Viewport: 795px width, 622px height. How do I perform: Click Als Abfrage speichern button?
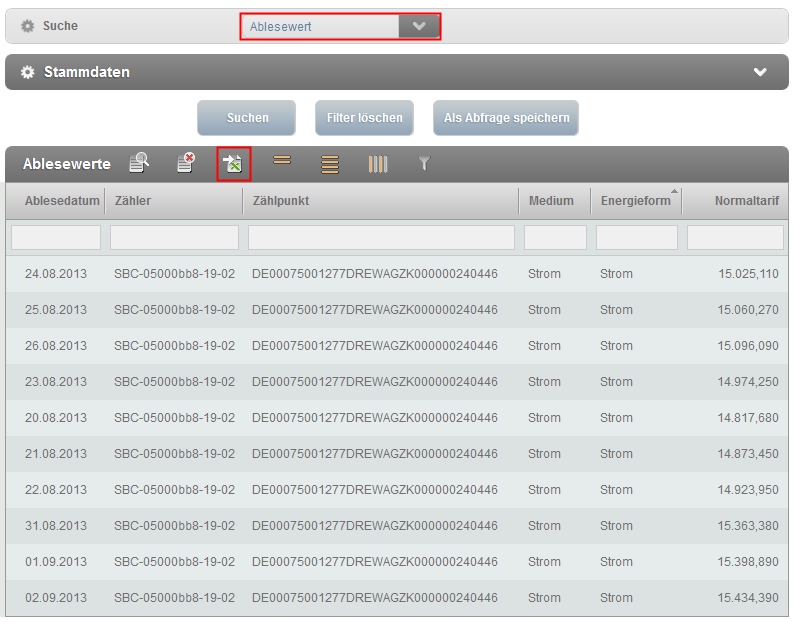(x=506, y=118)
